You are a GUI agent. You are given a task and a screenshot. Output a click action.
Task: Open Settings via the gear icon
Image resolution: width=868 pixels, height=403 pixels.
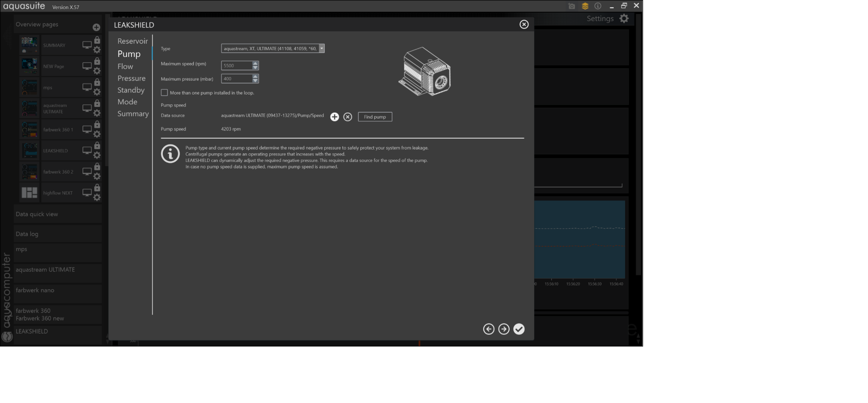pos(624,18)
